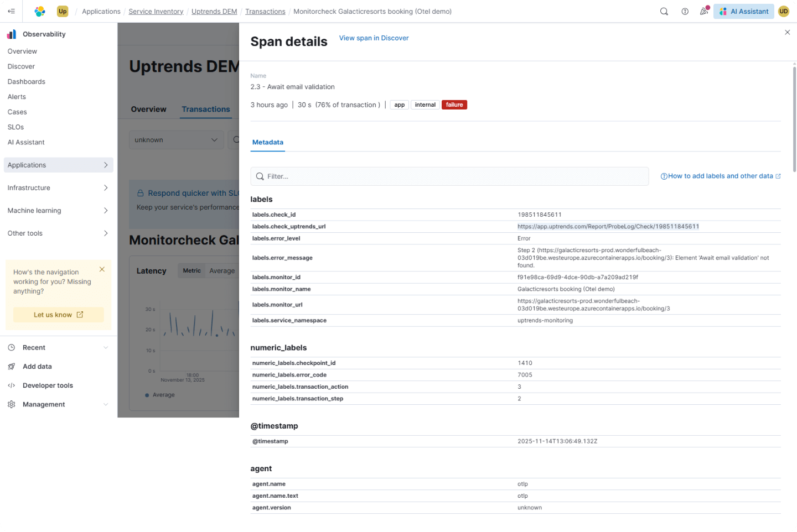Open the notifications bell

703,11
